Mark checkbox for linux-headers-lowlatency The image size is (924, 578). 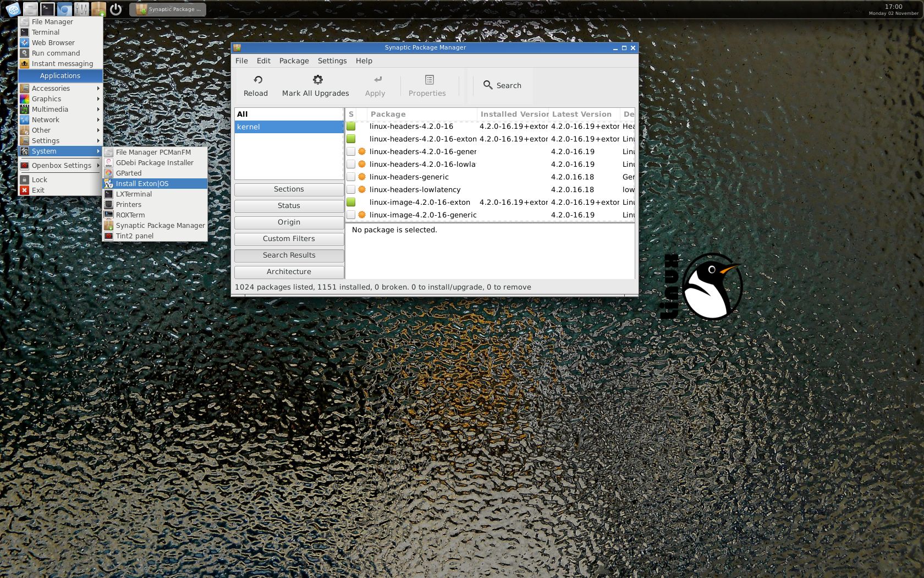click(351, 190)
